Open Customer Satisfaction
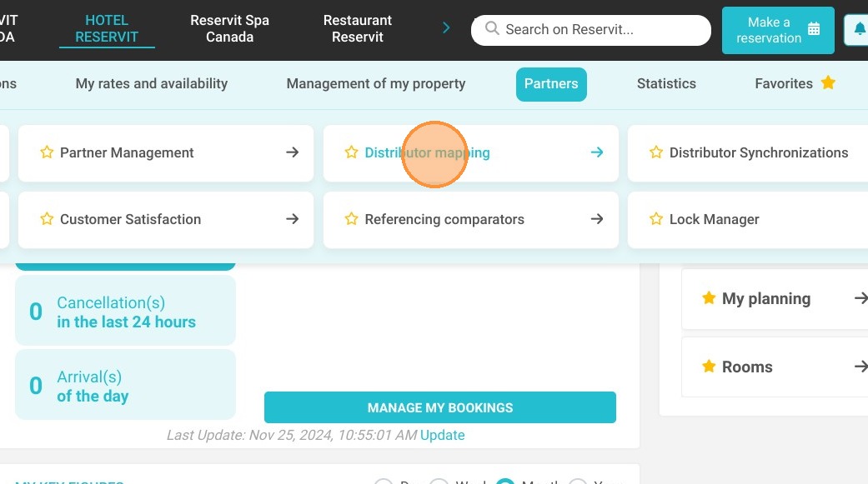 coord(166,220)
